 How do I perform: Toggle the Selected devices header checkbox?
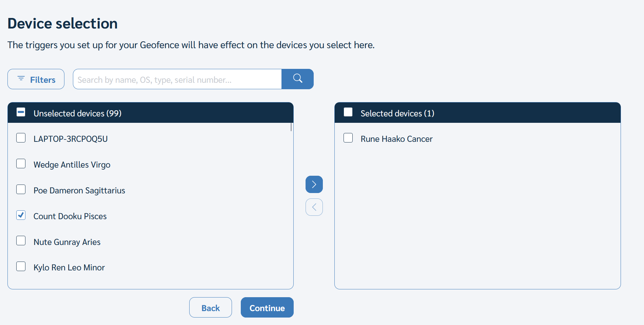point(348,112)
